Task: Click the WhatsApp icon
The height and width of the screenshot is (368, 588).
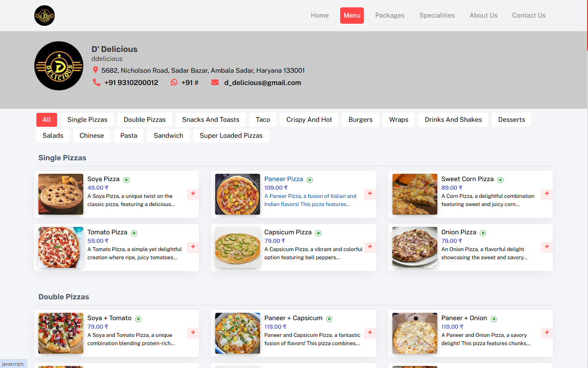Action: coord(174,82)
